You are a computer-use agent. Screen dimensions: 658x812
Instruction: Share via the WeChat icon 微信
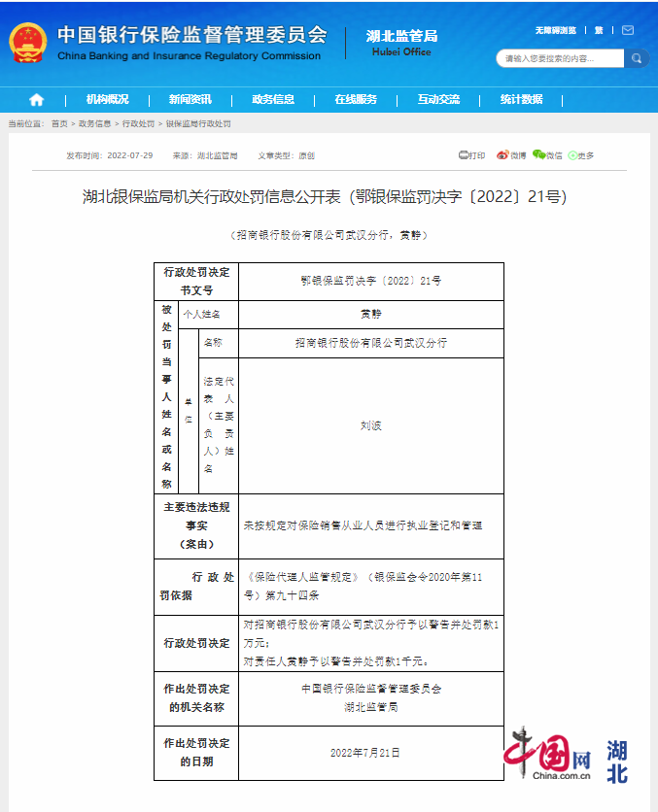coord(547,155)
